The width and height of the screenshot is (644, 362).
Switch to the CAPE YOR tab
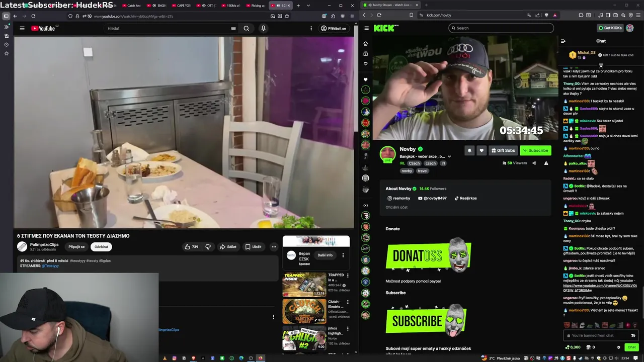pyautogui.click(x=184, y=6)
